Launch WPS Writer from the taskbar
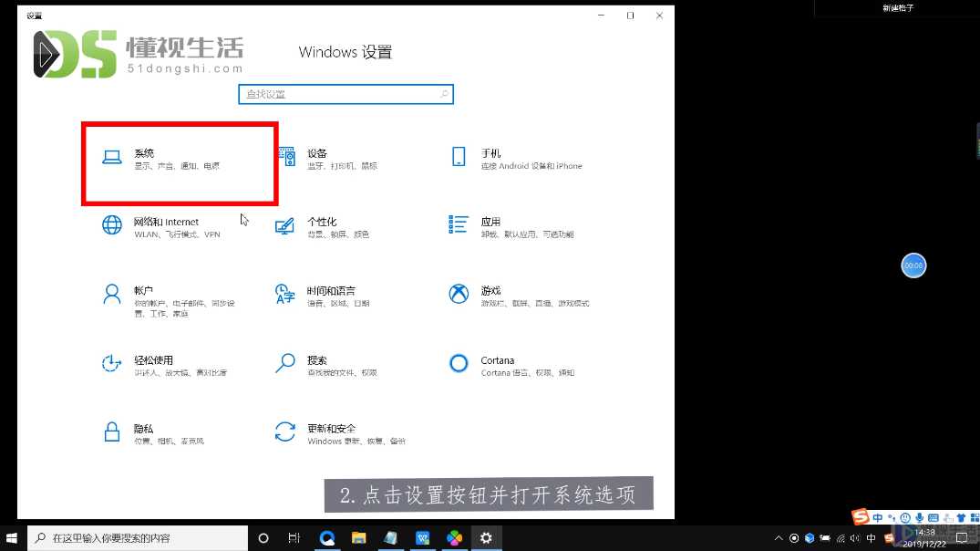Image resolution: width=980 pixels, height=551 pixels. [x=422, y=538]
